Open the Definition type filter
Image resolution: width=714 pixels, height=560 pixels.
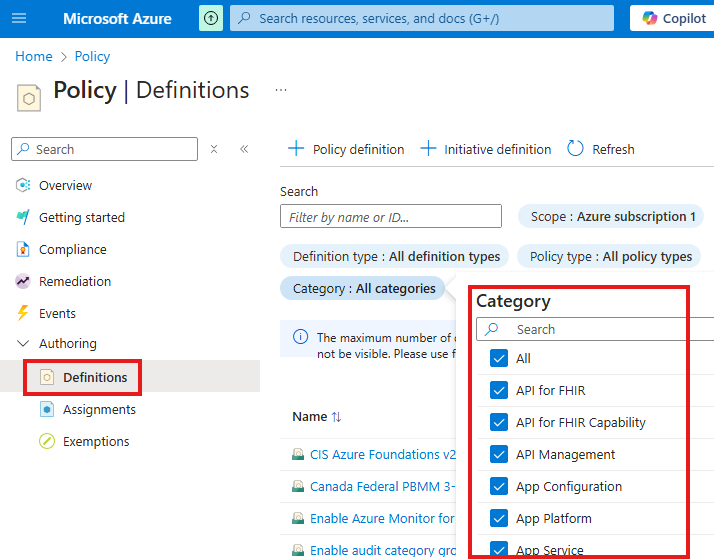[x=394, y=256]
